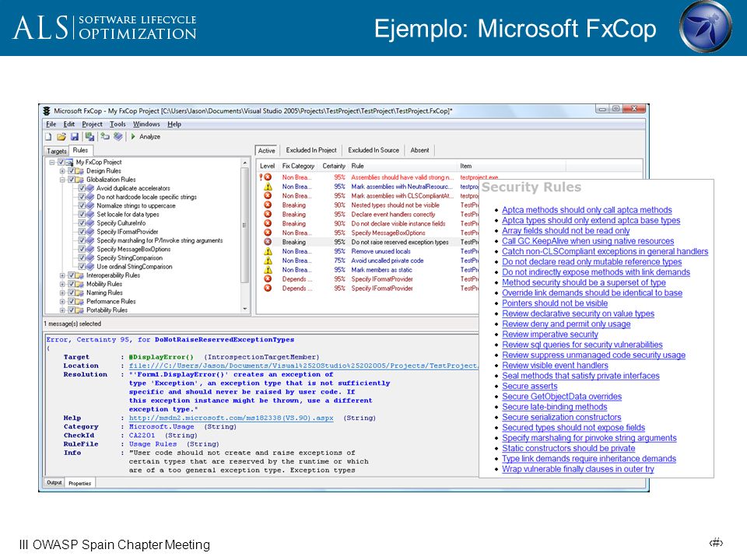Click the warning icon for 'Avoid uncalled private code'

tap(268, 261)
